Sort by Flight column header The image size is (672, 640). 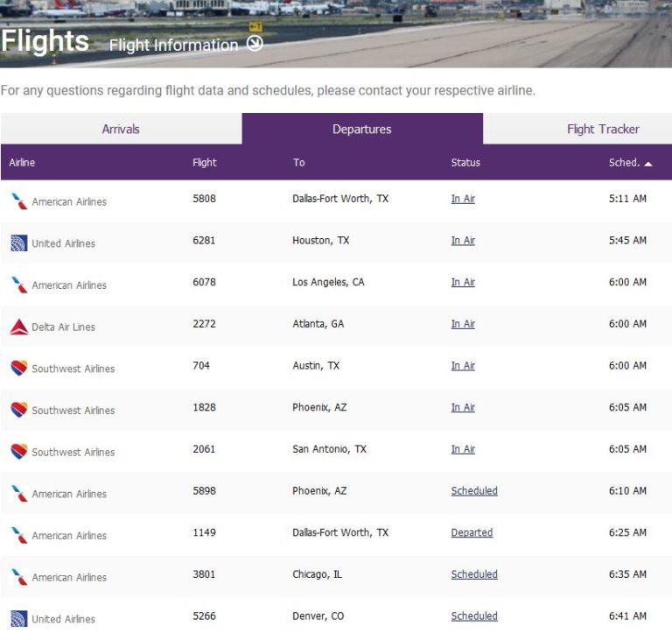coord(205,163)
